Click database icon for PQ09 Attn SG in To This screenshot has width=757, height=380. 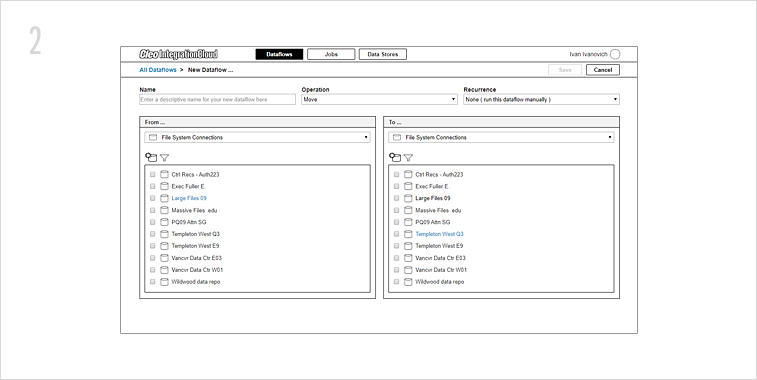click(x=408, y=222)
